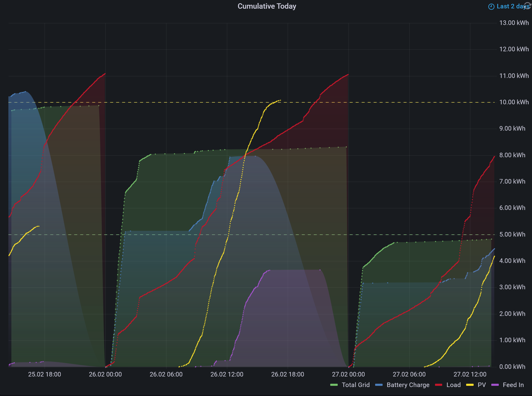Click the 10.00 kWh axis label

pyautogui.click(x=514, y=102)
